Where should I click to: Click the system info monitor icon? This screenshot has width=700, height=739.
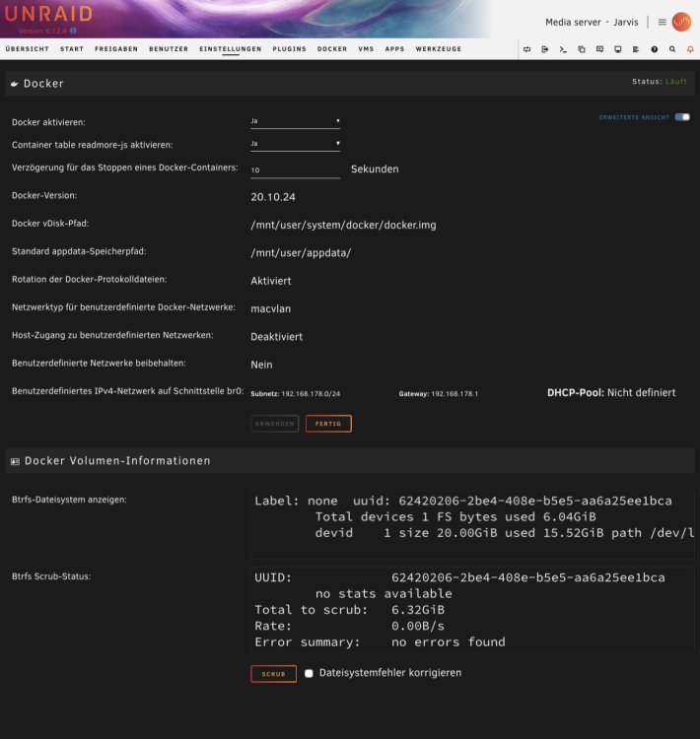[618, 49]
